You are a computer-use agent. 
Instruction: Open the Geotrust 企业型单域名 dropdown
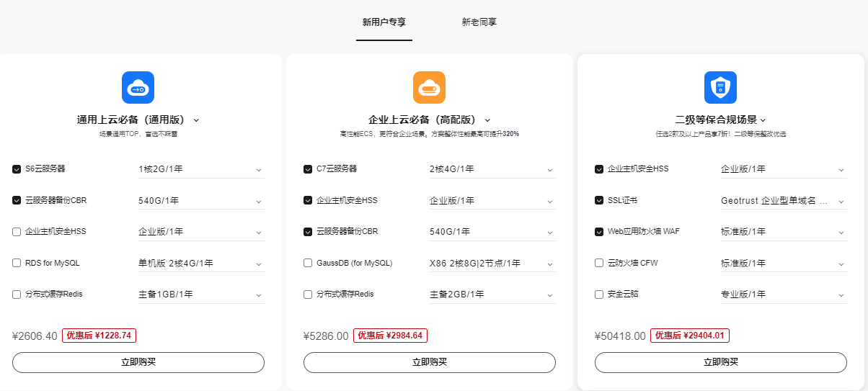[784, 201]
